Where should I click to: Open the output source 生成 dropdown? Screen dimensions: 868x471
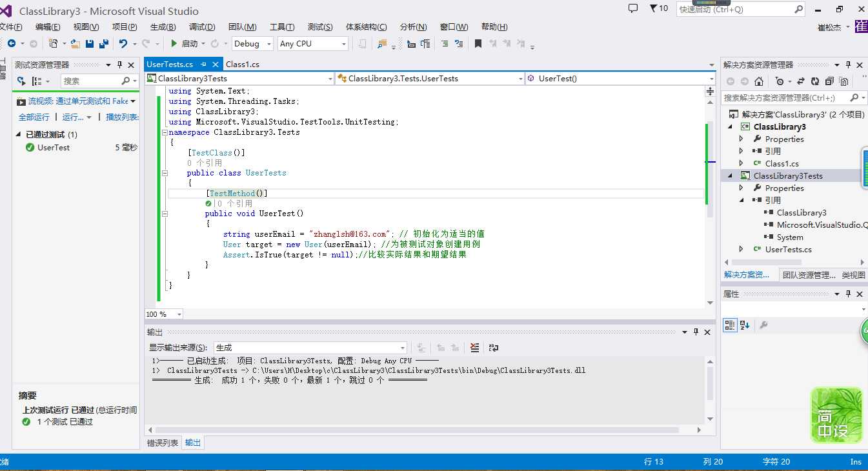(x=310, y=347)
